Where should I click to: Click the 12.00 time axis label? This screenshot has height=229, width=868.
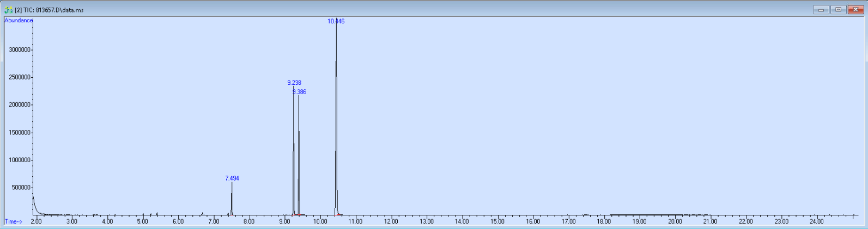[x=391, y=221]
